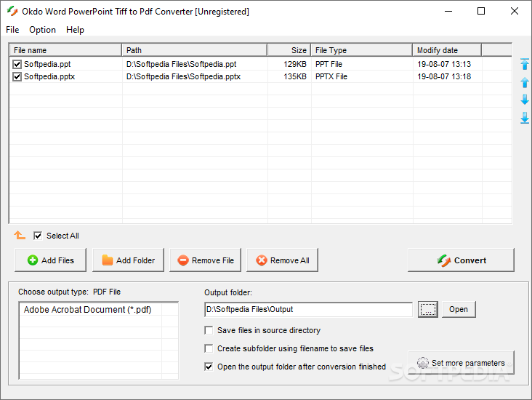
Task: Open the Help menu
Action: coord(75,30)
